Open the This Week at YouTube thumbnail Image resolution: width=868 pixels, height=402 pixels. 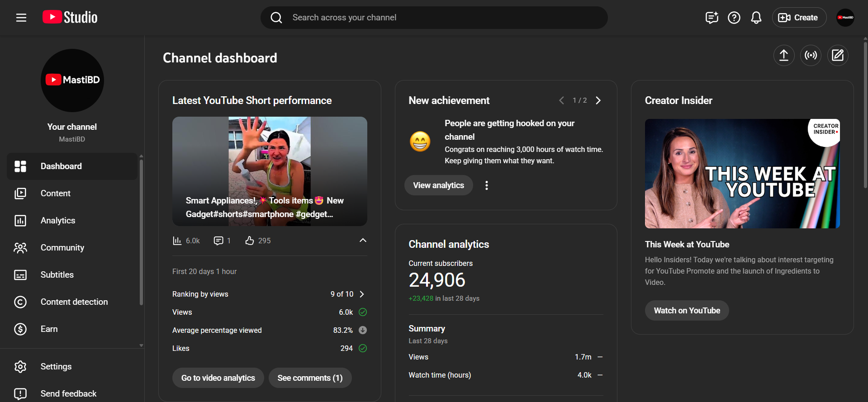click(742, 174)
